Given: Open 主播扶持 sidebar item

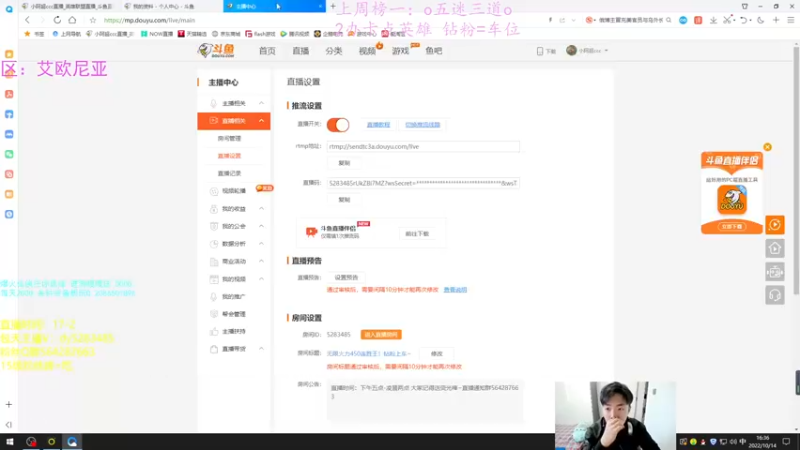Looking at the screenshot, I should [234, 332].
